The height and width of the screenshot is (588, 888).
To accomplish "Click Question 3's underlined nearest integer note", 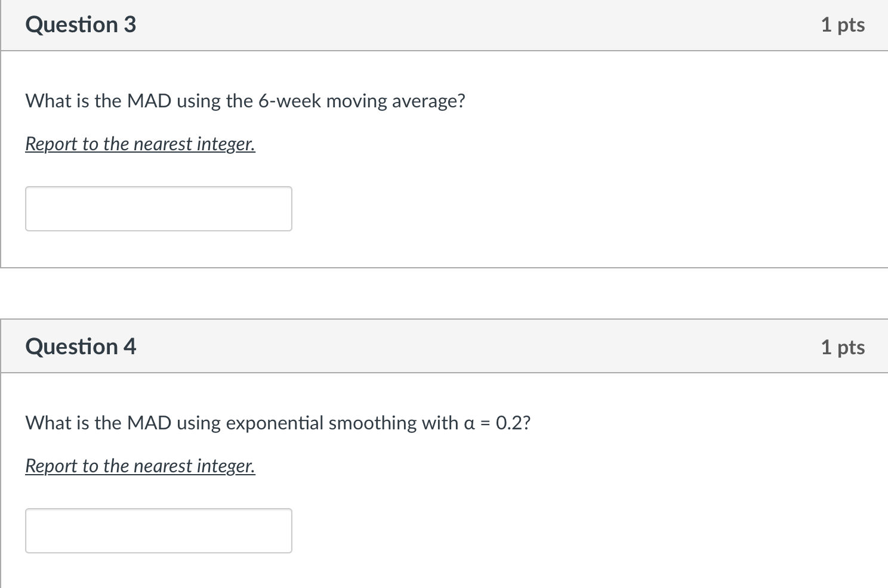I will click(x=140, y=144).
